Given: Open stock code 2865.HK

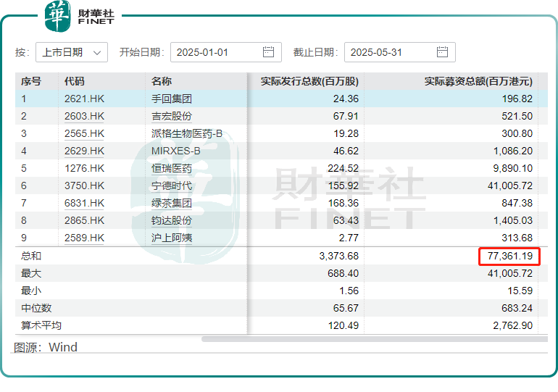Looking at the screenshot, I should [x=84, y=220].
